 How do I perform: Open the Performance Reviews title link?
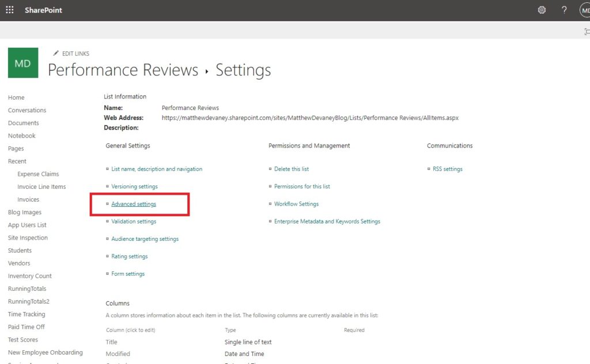pos(123,70)
